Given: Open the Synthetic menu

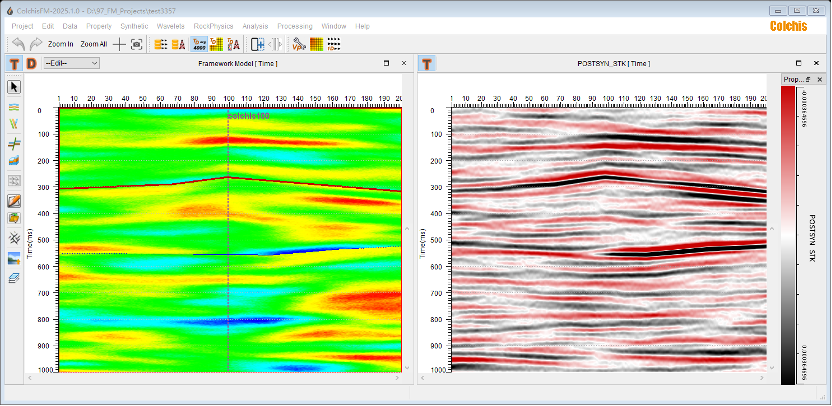Looking at the screenshot, I should 134,26.
